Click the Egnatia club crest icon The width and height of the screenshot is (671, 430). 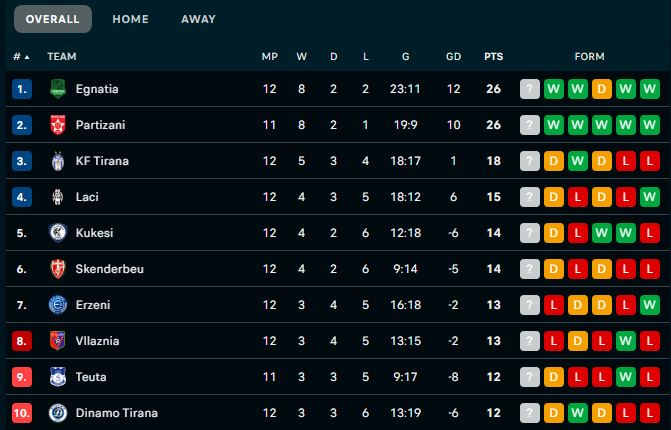[57, 89]
